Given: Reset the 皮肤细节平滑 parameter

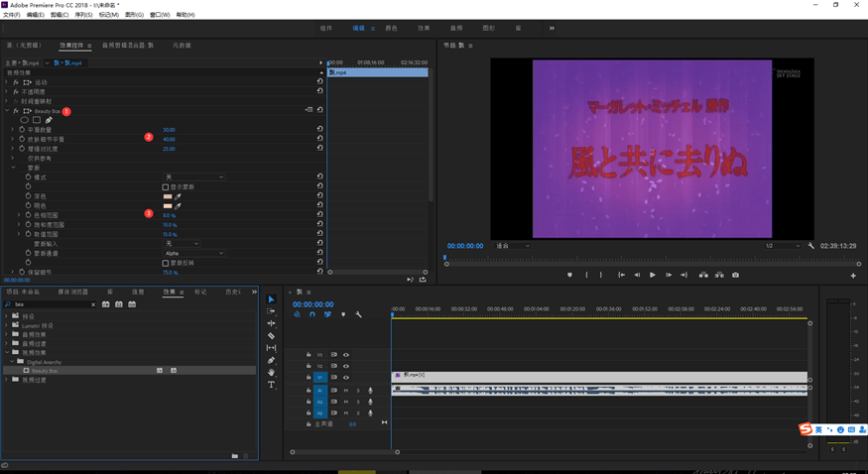Looking at the screenshot, I should point(319,139).
